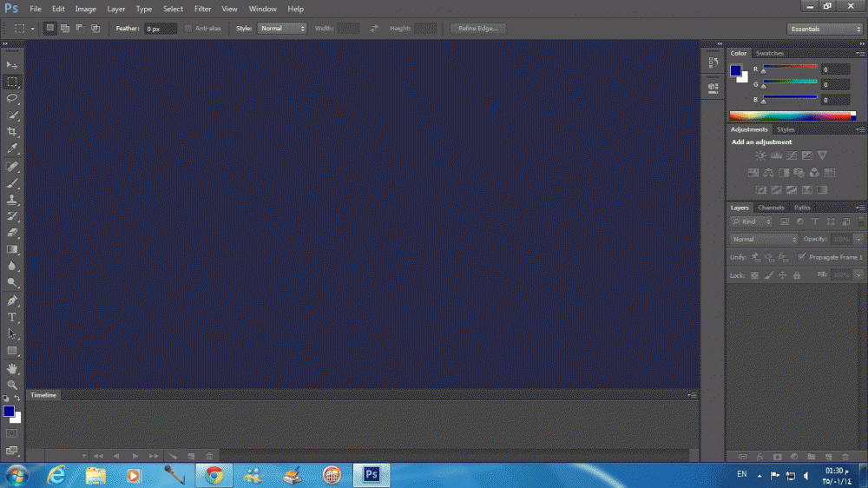Pick the Horizontal Type tool
Image resolution: width=868 pixels, height=488 pixels.
[12, 317]
